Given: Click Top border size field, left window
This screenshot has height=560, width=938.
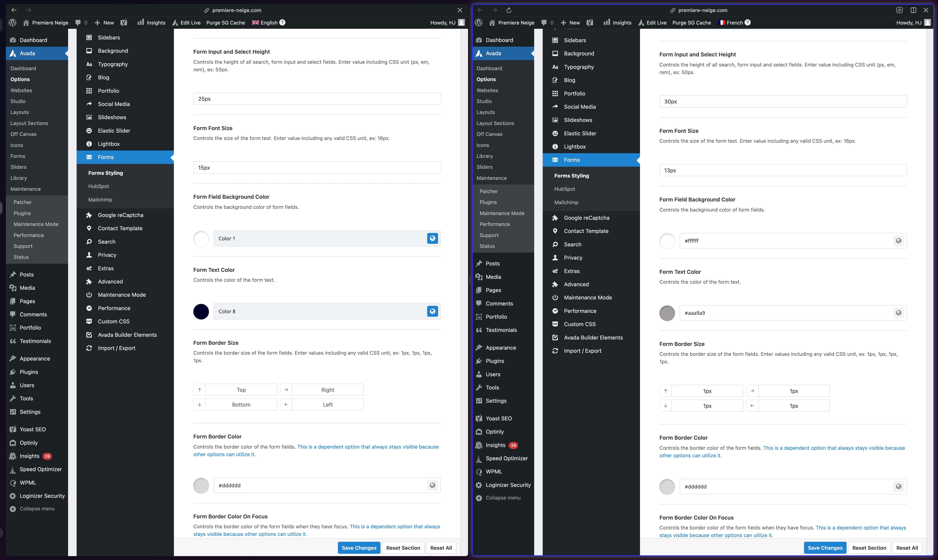Looking at the screenshot, I should (241, 390).
